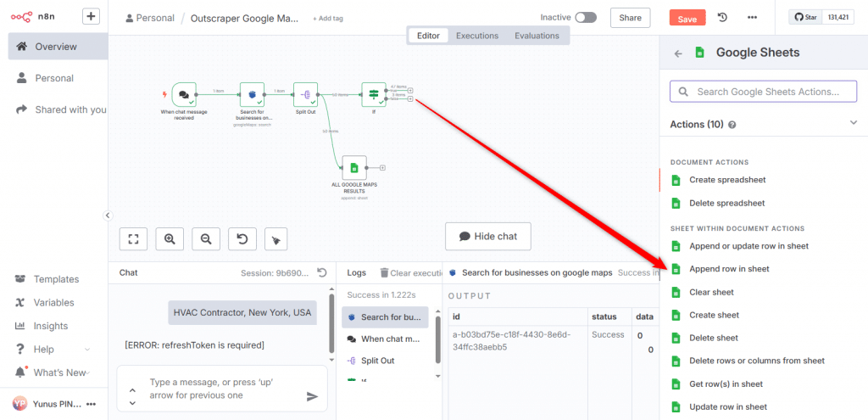Click the chat message input box

[222, 389]
